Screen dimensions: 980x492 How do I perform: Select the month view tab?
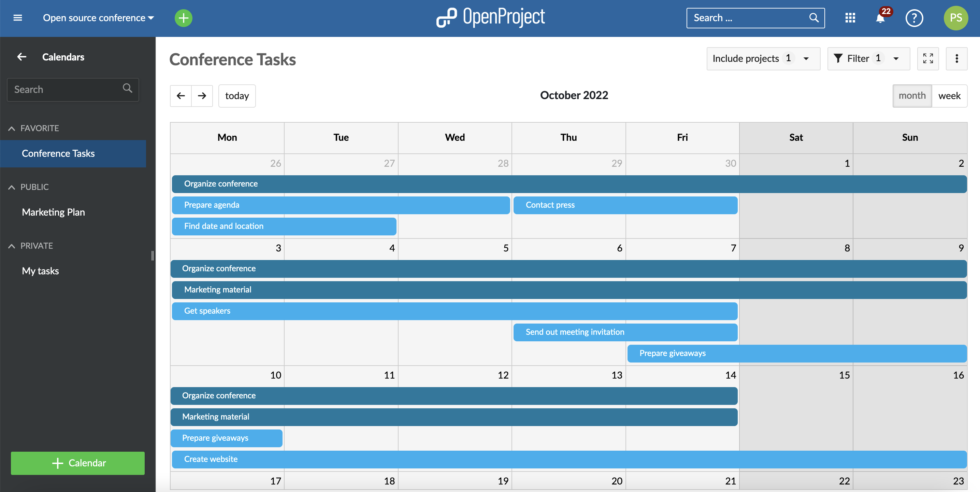click(912, 95)
